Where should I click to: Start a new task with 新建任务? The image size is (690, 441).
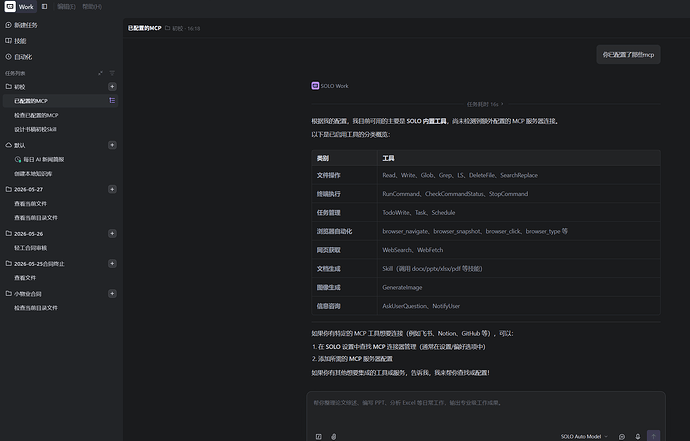(21, 25)
